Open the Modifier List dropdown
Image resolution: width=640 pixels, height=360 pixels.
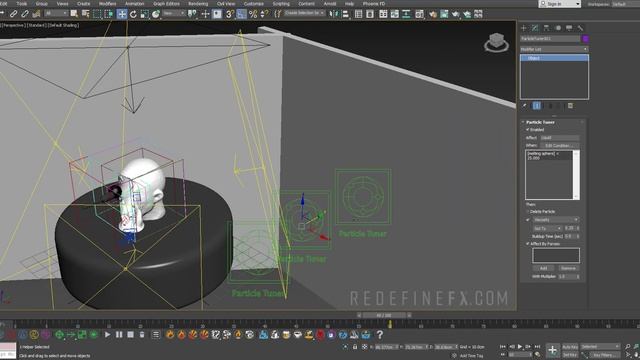coord(554,49)
